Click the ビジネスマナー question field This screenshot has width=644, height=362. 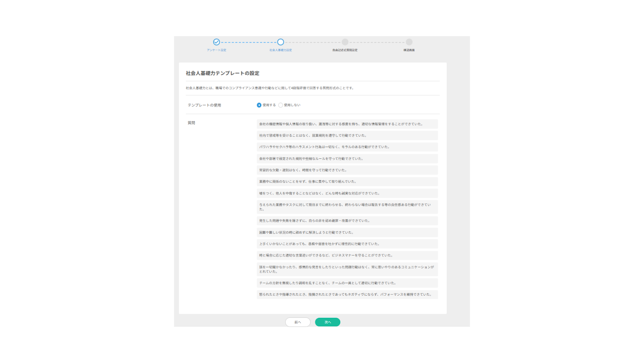point(347,255)
